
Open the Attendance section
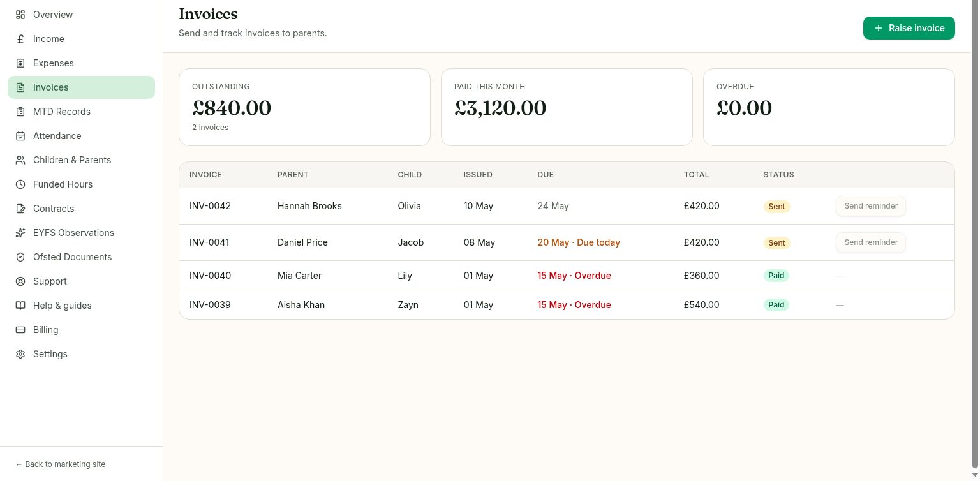(x=81, y=136)
